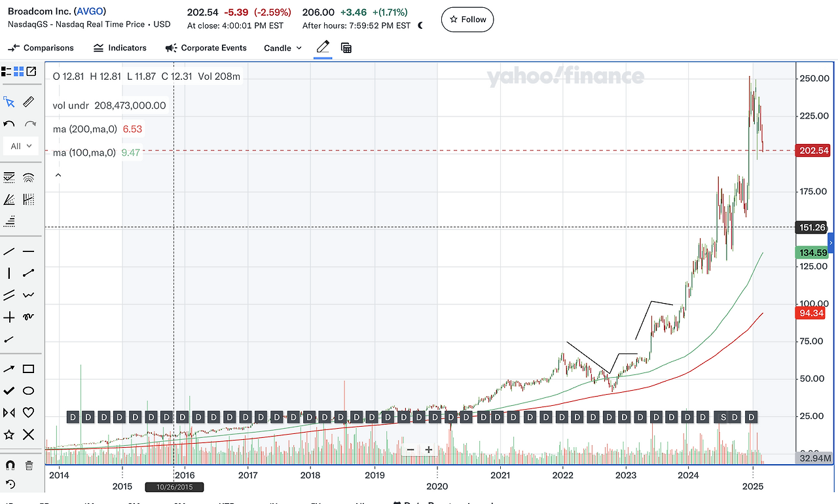Select the line segment with endpoints tool
Screen dimensions: 838x504
[x=29, y=274]
